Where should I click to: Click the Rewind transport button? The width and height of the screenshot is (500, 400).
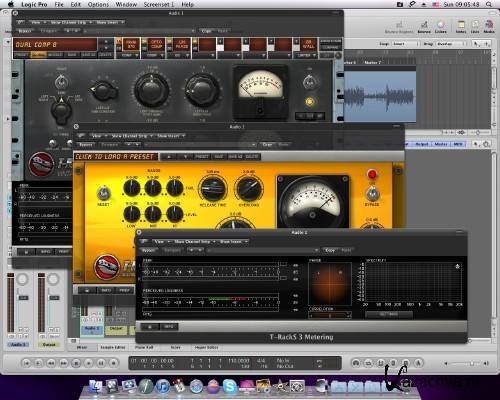pyautogui.click(x=51, y=363)
